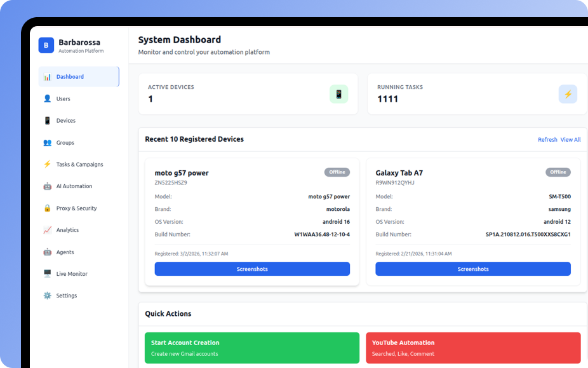Screen dimensions: 588x368
Task: Click build number SP1A.210812.016.T500XXS8CXG1
Action: [528, 235]
